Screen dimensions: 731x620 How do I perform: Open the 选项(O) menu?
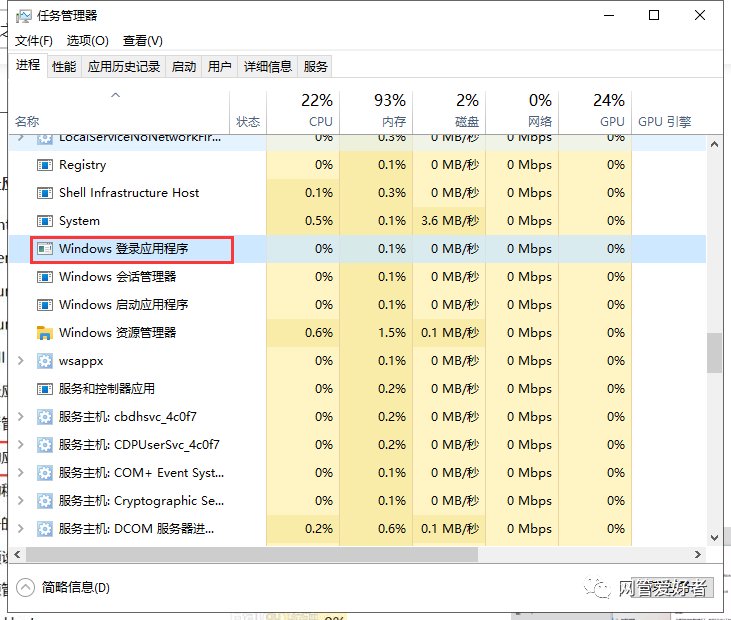click(88, 41)
